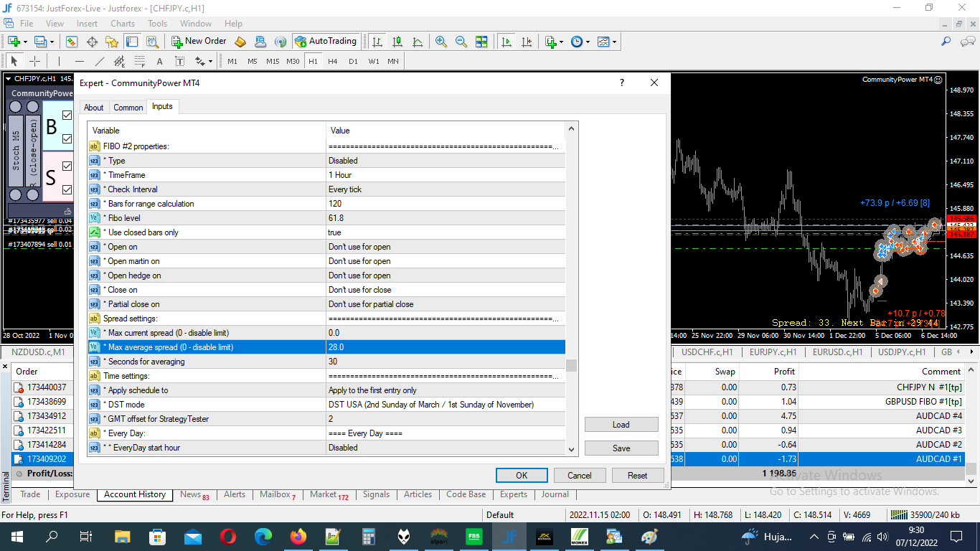Screen dimensions: 980x551
Task: Open Opera from Windows taskbar
Action: click(x=228, y=537)
